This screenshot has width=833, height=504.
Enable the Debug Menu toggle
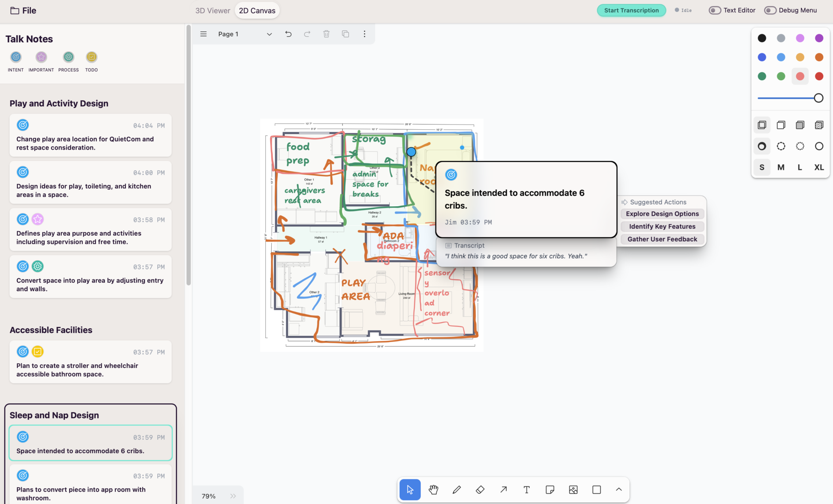770,10
